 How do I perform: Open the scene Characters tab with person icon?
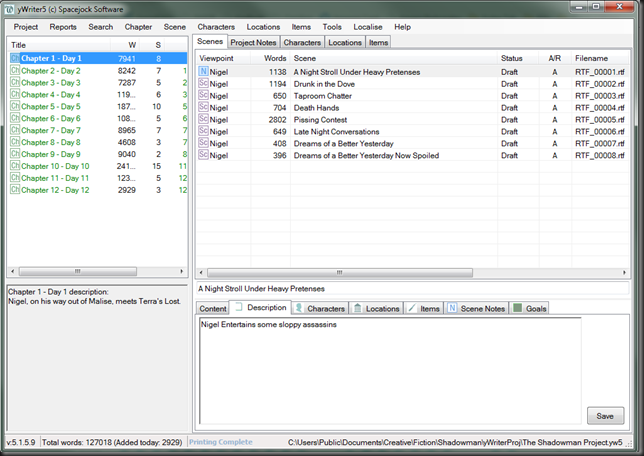(x=320, y=309)
